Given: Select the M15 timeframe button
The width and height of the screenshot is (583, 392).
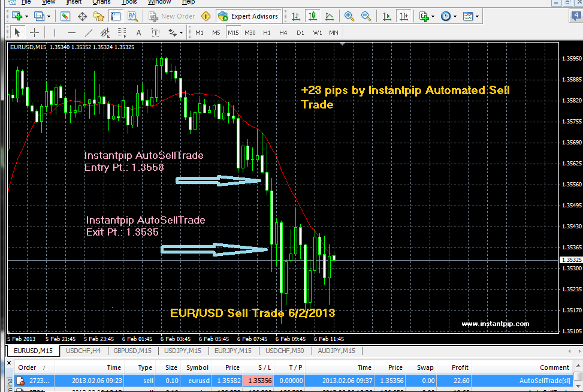Looking at the screenshot, I should click(x=233, y=33).
